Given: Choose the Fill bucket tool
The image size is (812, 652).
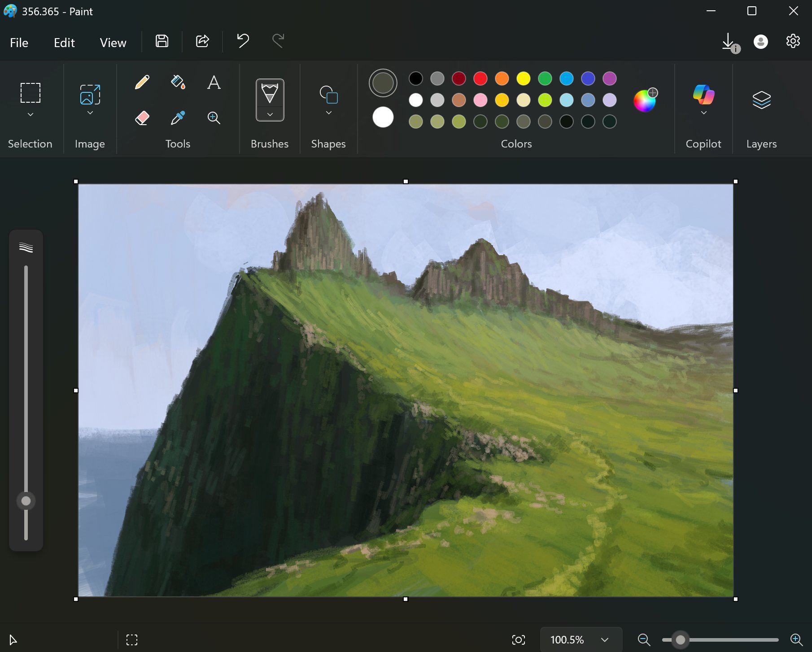Looking at the screenshot, I should [178, 83].
